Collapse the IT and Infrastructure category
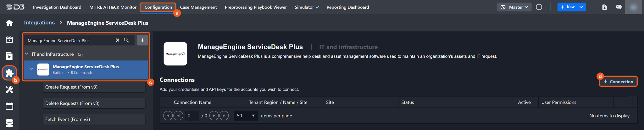The height and width of the screenshot is (130, 644). click(27, 54)
